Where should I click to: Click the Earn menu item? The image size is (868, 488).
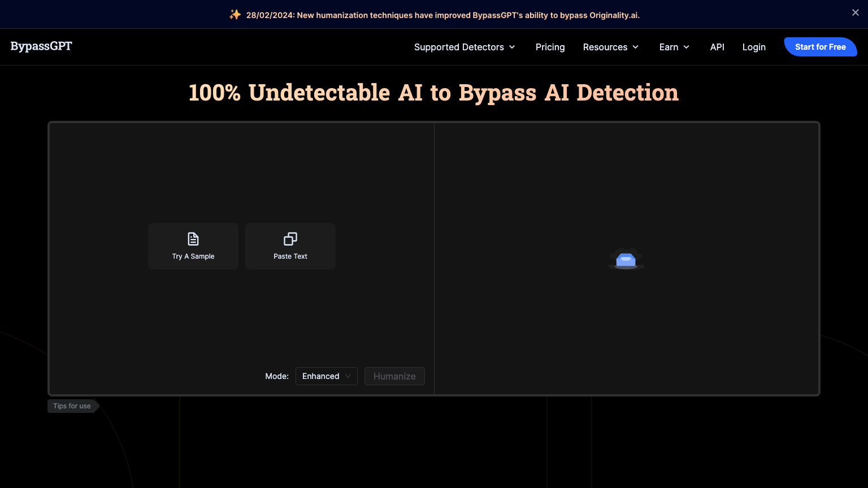(669, 47)
